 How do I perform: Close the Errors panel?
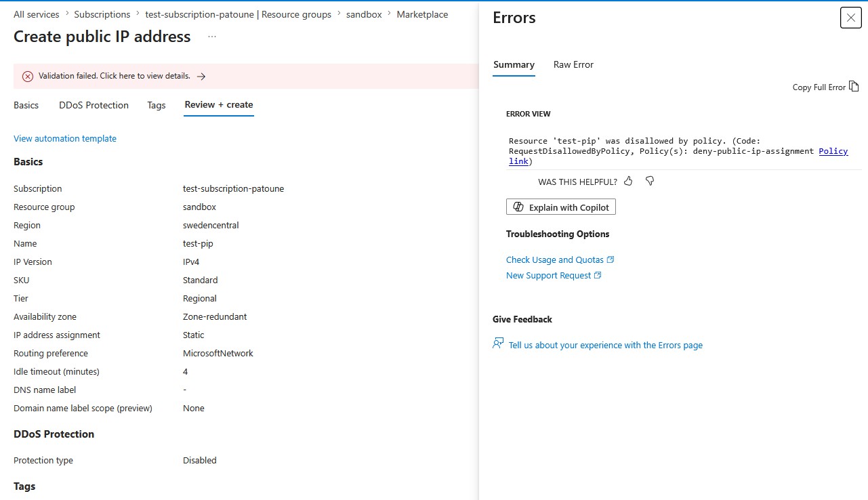coord(850,18)
